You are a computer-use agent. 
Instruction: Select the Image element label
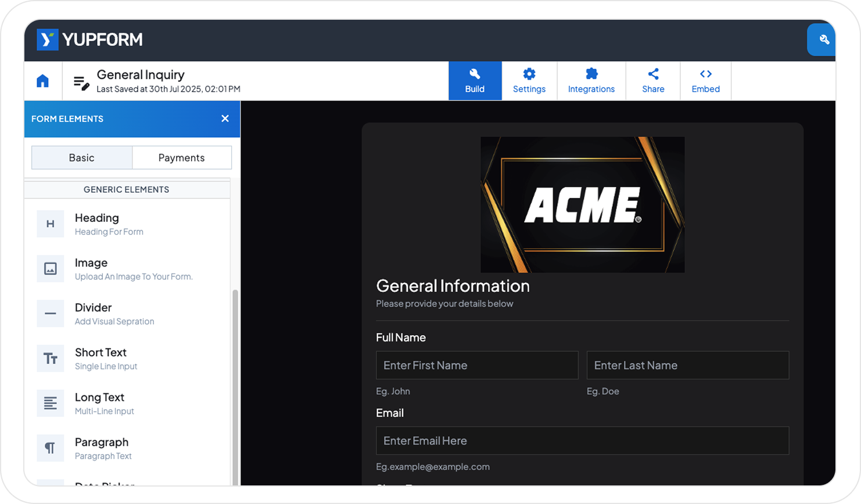coord(91,262)
